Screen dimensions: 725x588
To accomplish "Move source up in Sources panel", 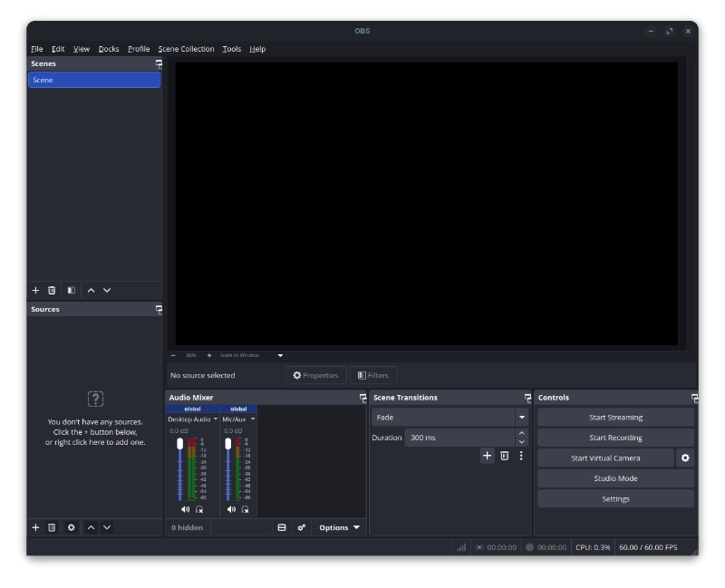I will coord(92,527).
